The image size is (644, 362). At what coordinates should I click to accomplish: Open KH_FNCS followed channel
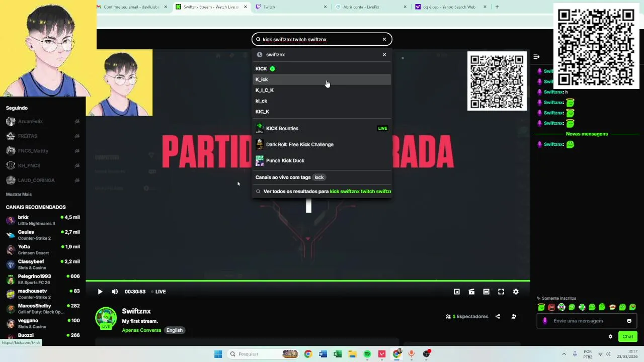point(43,165)
